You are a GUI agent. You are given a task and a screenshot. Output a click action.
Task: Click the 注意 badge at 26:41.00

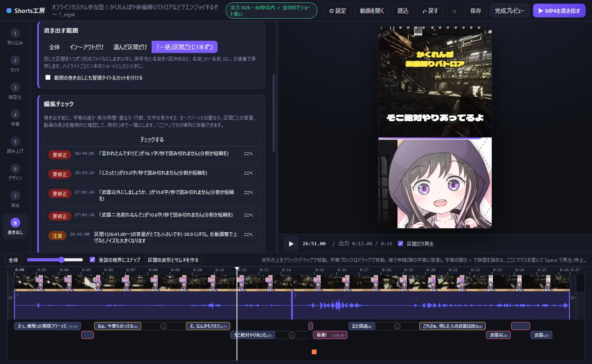57,236
